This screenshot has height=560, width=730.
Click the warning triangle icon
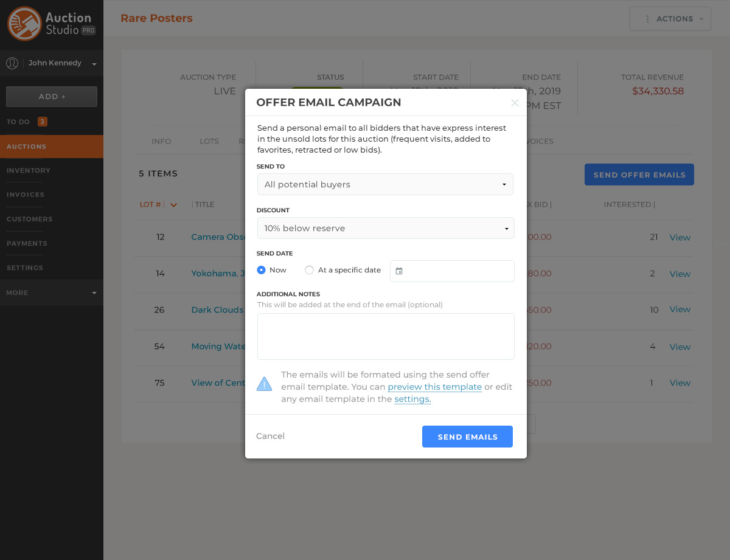265,384
